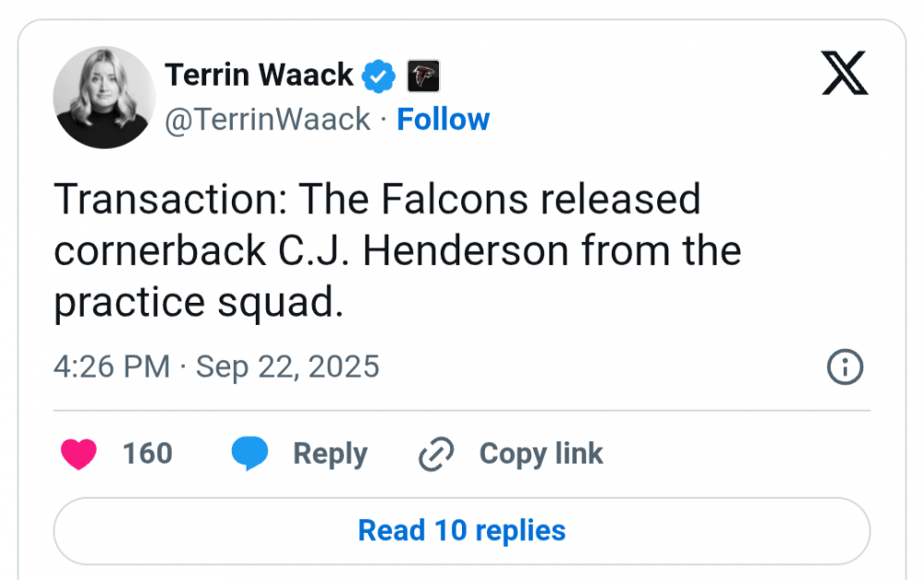Visit the @TerrinWaack handle link
Screen dimensions: 924x580
pyautogui.click(x=268, y=119)
